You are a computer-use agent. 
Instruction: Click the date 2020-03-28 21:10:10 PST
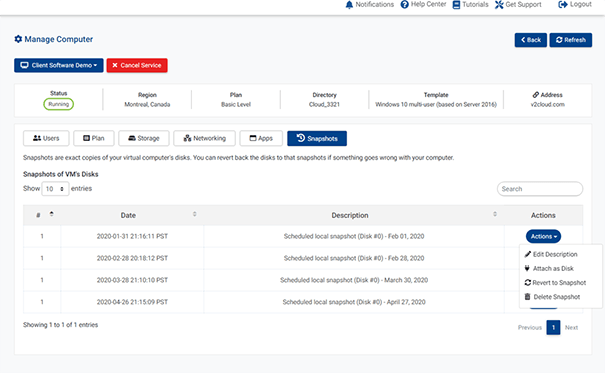pyautogui.click(x=132, y=280)
